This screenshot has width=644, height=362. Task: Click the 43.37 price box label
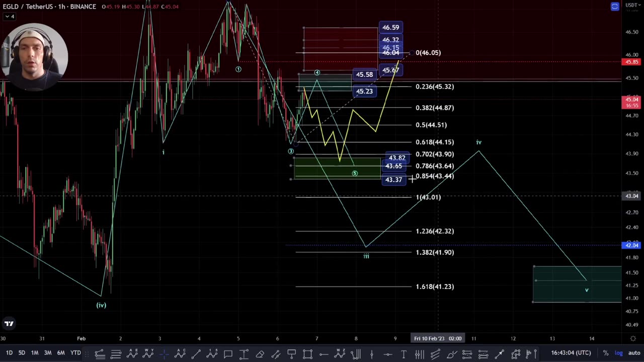point(393,180)
